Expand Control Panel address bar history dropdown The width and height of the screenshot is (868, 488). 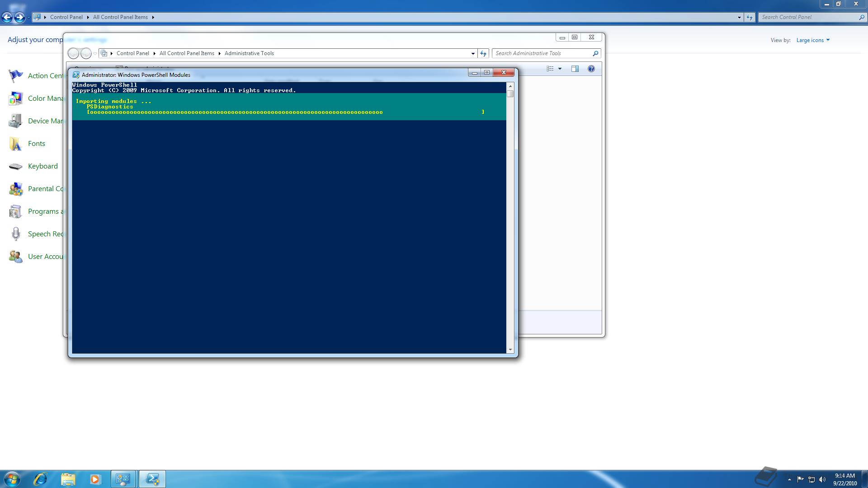pos(739,17)
